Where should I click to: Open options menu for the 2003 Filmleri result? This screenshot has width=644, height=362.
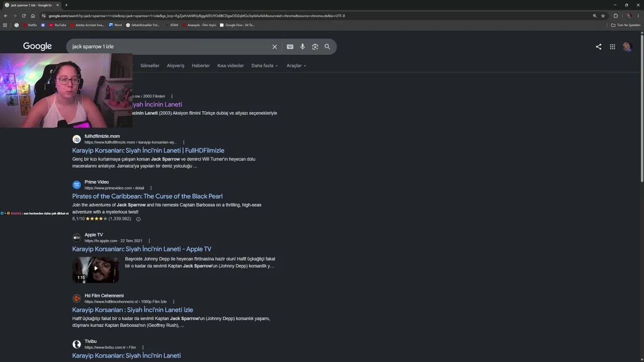[x=172, y=96]
